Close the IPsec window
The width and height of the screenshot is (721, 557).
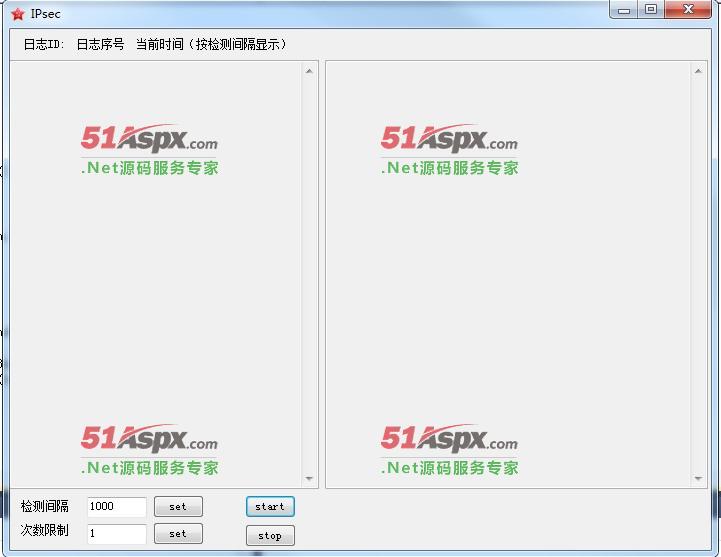[688, 10]
